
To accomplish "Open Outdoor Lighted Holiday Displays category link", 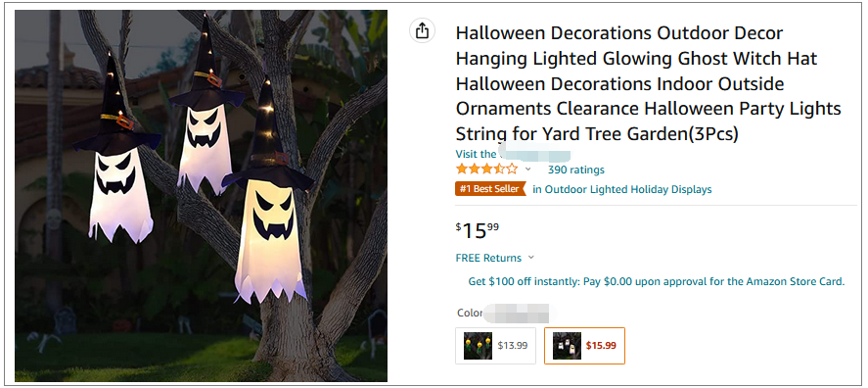I will coord(622,189).
